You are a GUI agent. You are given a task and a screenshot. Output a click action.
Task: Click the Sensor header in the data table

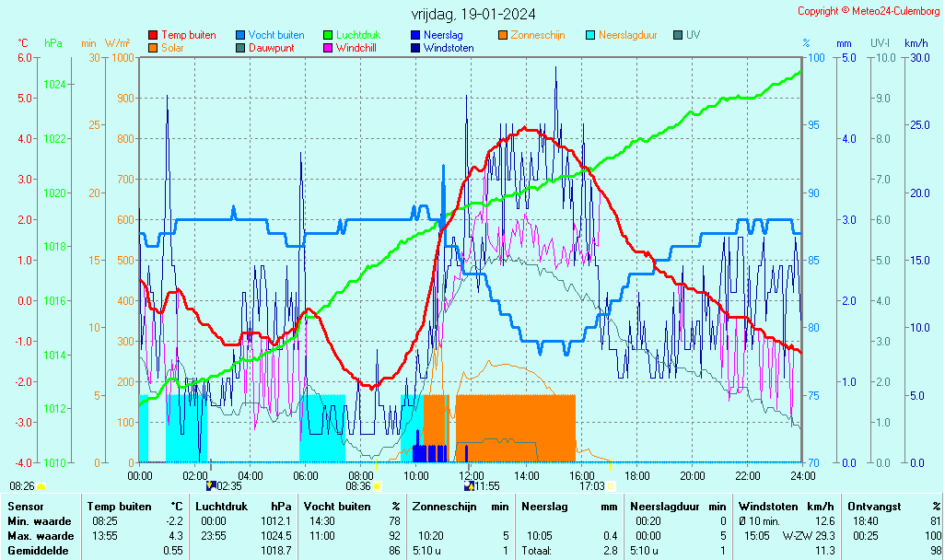(x=25, y=506)
